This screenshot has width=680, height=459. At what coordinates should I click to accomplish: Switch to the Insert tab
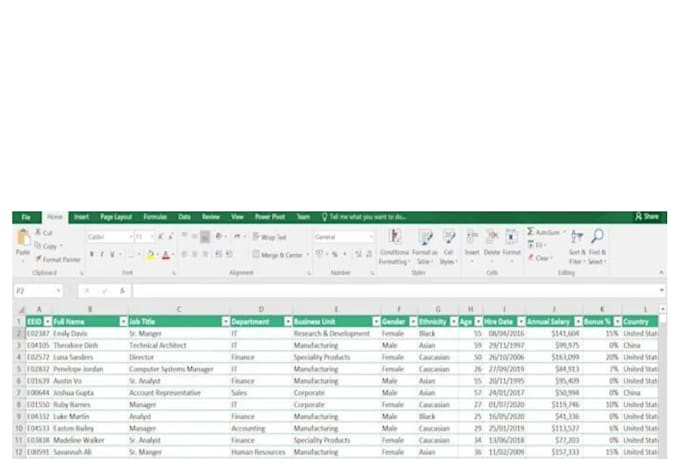click(81, 217)
